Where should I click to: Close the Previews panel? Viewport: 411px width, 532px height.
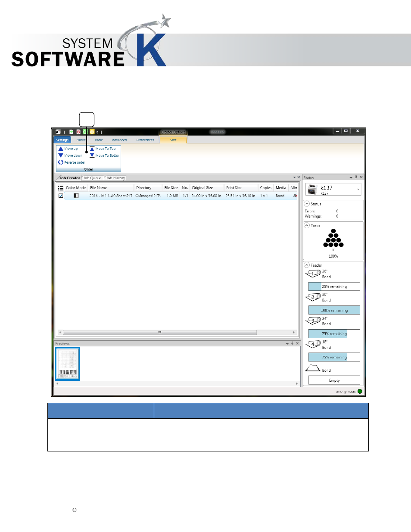pyautogui.click(x=297, y=343)
